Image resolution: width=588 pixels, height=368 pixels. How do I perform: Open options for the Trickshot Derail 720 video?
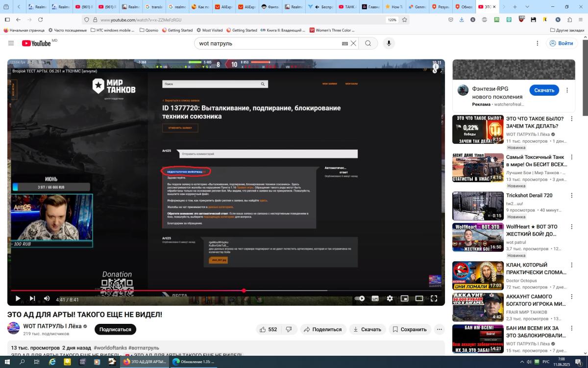[571, 196]
